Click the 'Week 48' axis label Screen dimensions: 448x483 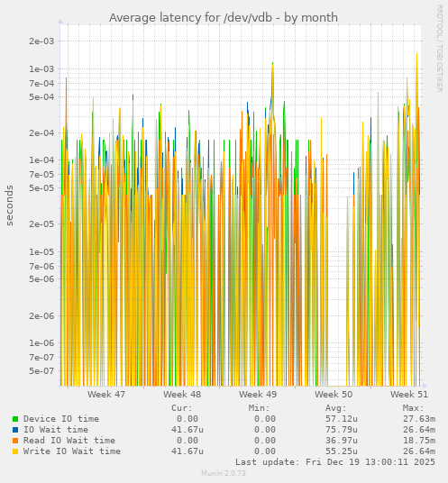pyautogui.click(x=182, y=395)
